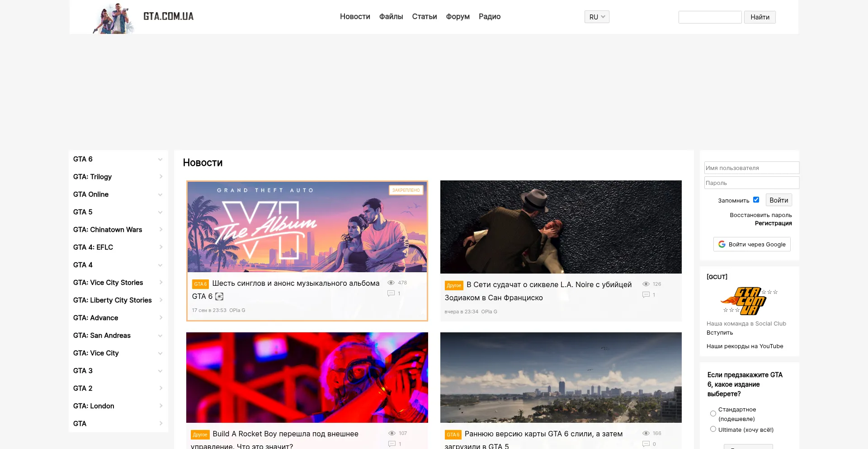Click the Google G icon in login button
Screen dimensions: 868x449
[x=722, y=244]
